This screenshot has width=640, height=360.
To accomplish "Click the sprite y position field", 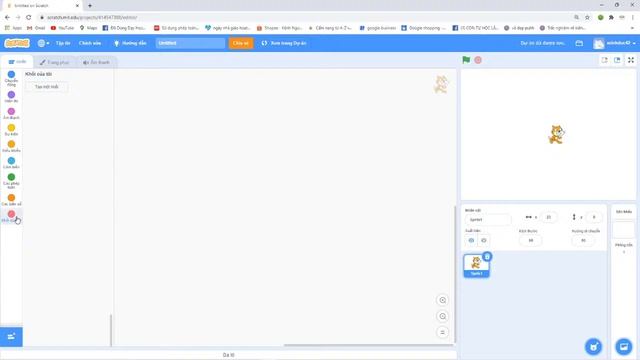I will [x=594, y=217].
